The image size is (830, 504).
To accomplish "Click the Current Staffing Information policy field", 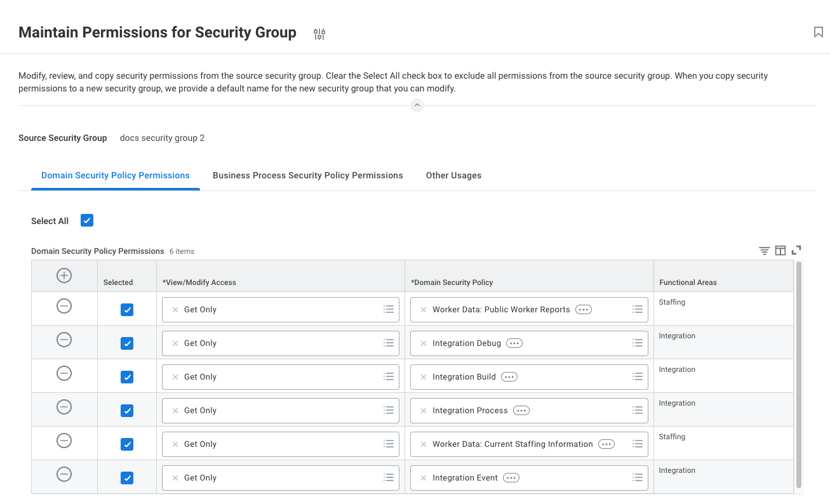I will [x=512, y=444].
